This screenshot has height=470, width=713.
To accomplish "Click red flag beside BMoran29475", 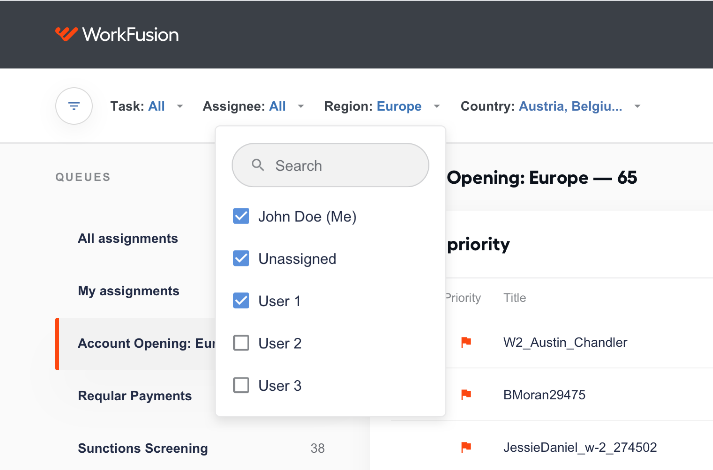I will tap(466, 395).
